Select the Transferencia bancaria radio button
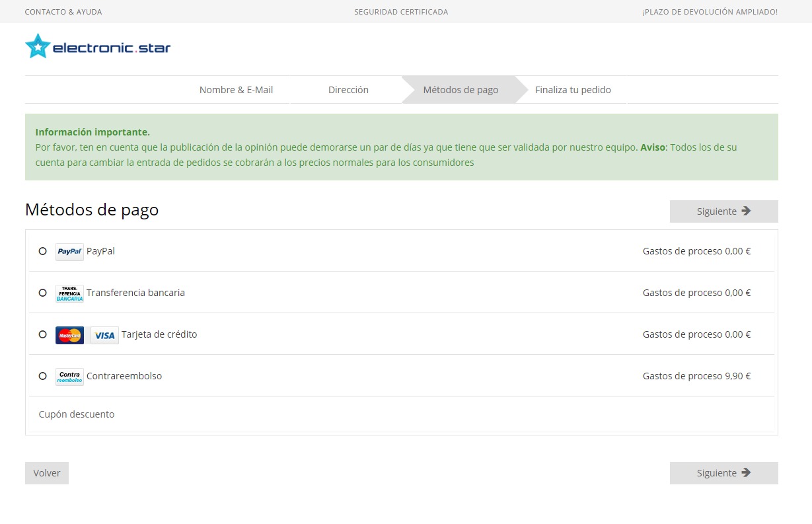Image resolution: width=812 pixels, height=524 pixels. tap(43, 293)
